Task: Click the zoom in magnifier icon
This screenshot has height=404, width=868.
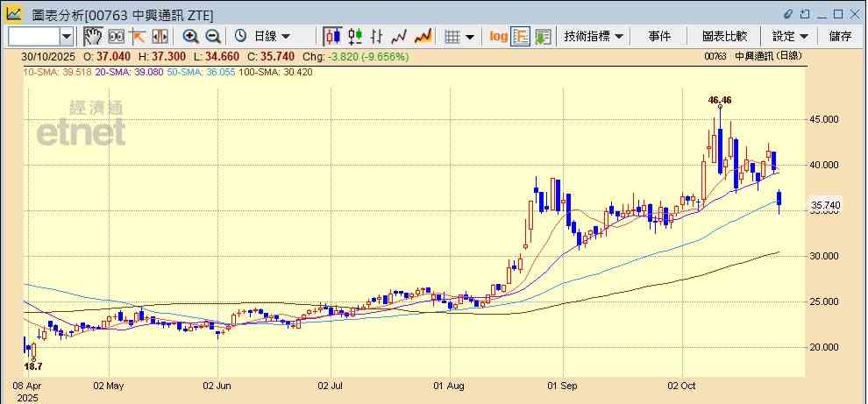Action: coord(190,36)
